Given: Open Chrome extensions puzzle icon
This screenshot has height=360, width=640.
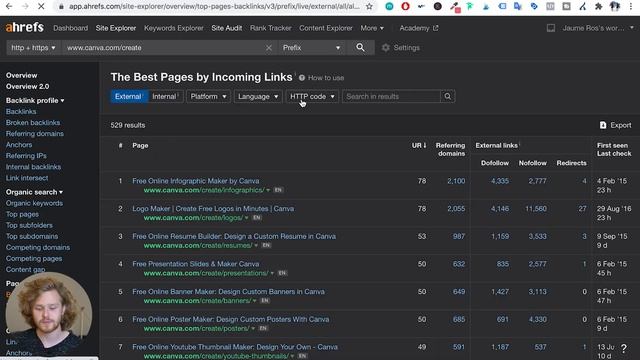Looking at the screenshot, I should pos(598,7).
